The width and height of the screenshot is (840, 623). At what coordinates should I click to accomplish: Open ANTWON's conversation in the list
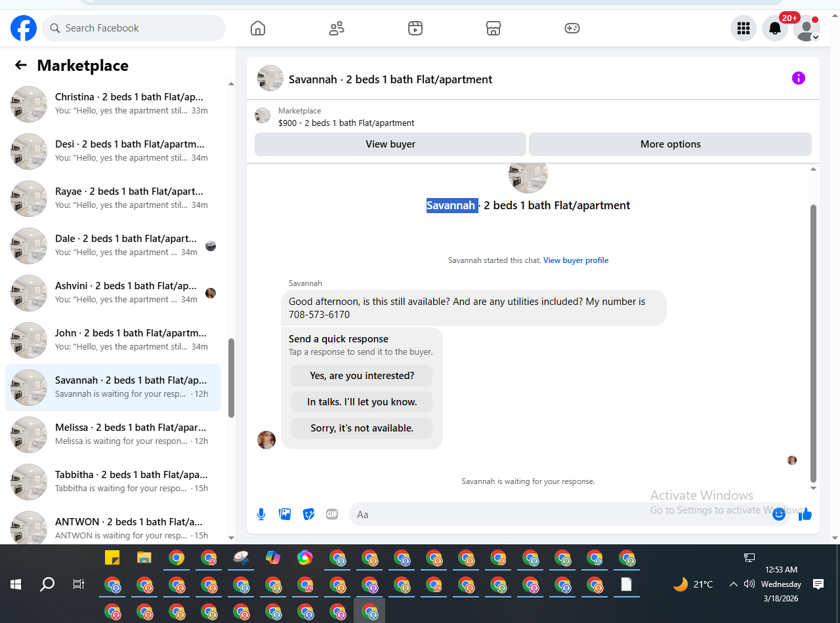pos(113,526)
